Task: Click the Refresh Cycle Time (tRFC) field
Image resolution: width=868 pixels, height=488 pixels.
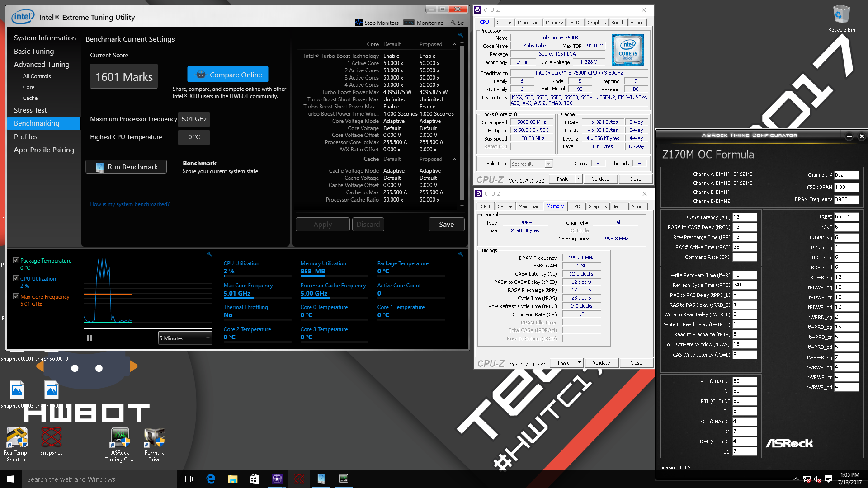Action: click(x=744, y=285)
